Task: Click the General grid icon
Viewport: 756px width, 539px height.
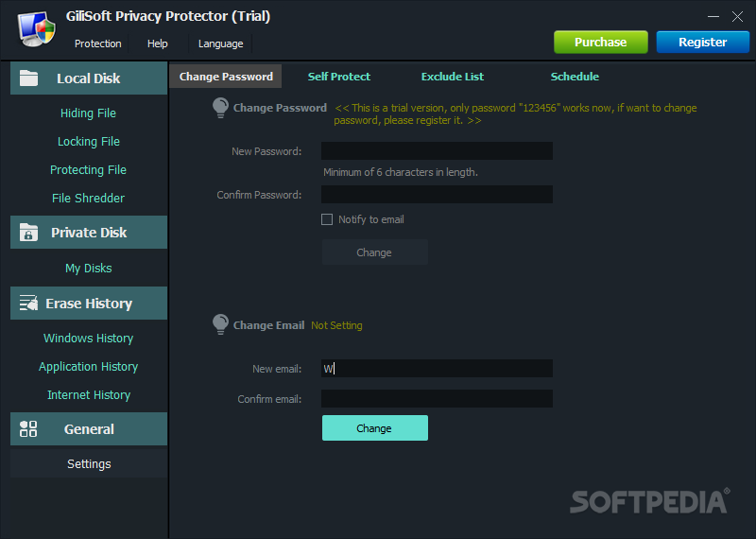Action: point(28,428)
